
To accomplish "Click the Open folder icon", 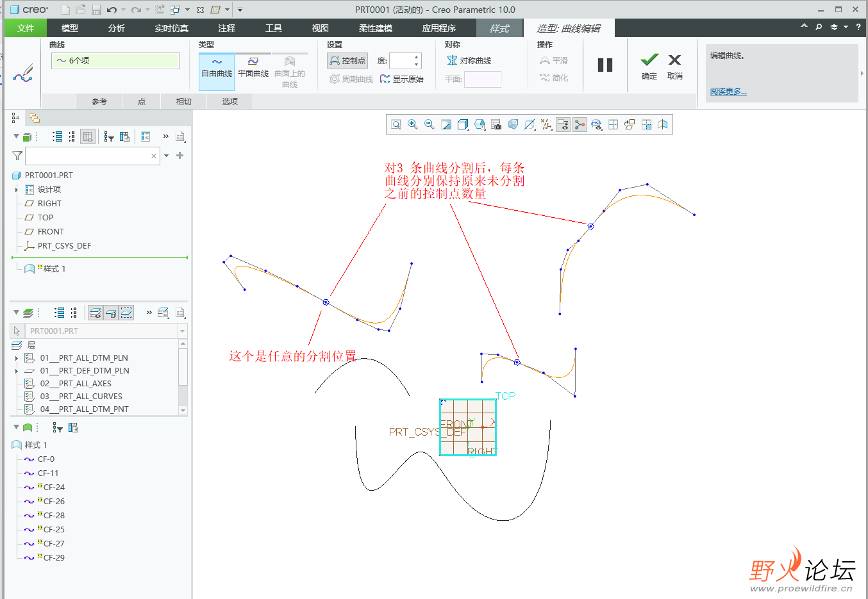I will 81,10.
